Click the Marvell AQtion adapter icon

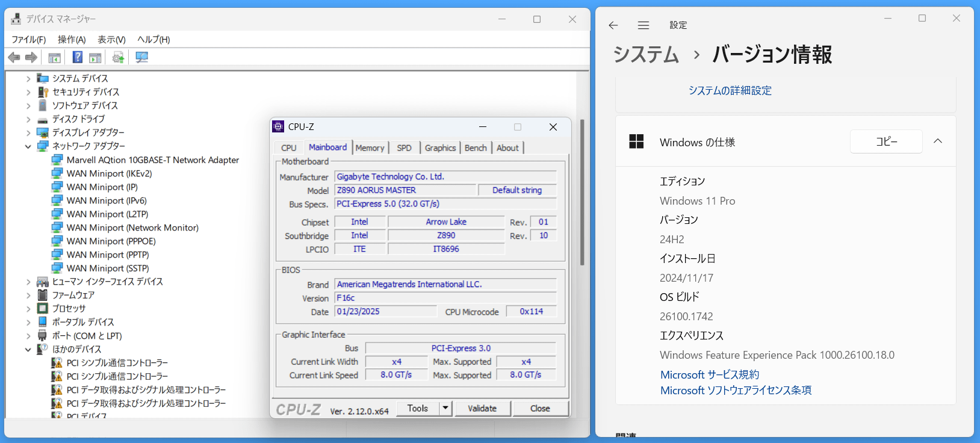click(57, 160)
